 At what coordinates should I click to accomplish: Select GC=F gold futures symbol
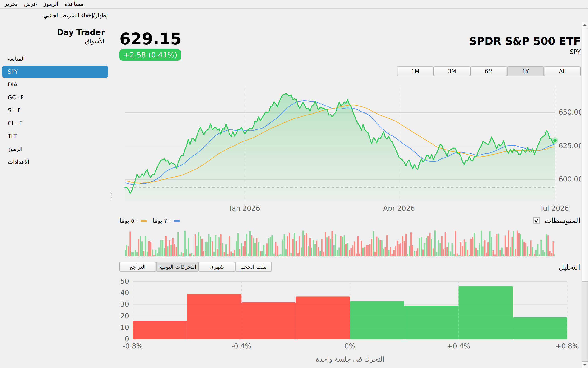point(55,98)
